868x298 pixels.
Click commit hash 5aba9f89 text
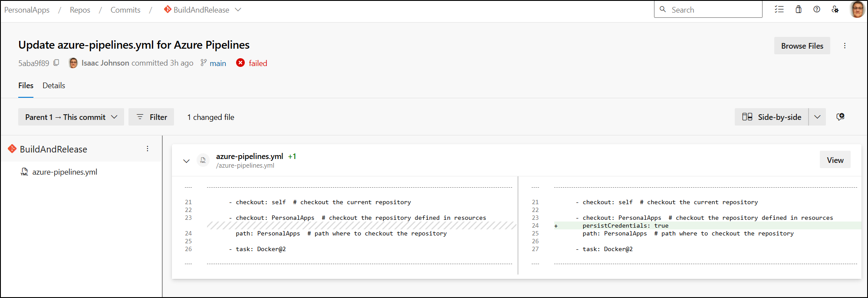[34, 63]
